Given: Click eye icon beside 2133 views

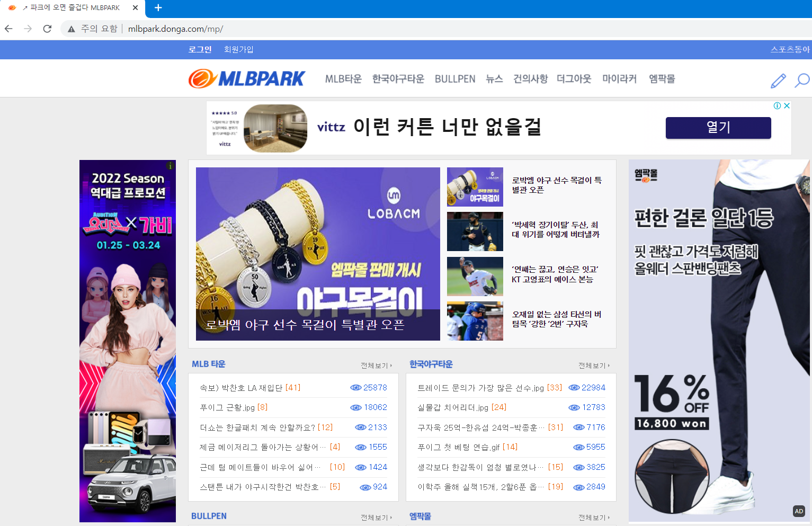Looking at the screenshot, I should point(361,427).
